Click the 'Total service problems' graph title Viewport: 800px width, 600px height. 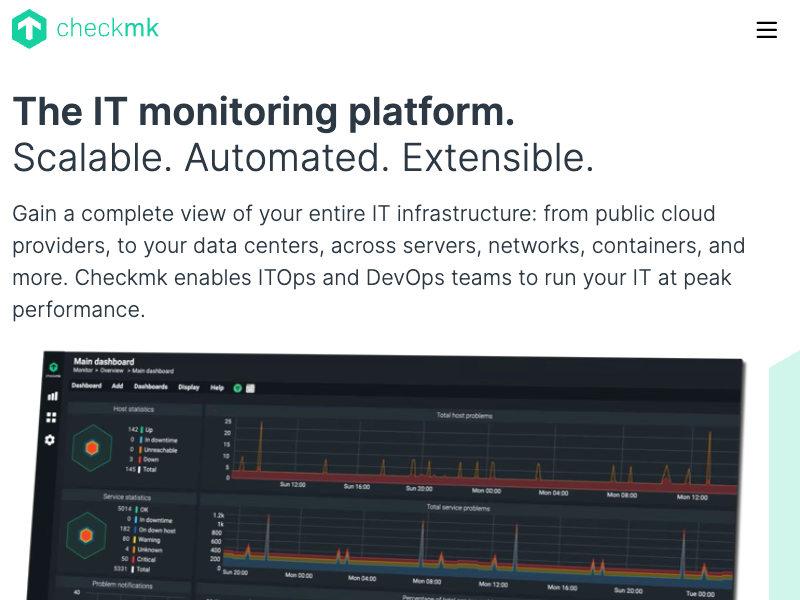458,508
